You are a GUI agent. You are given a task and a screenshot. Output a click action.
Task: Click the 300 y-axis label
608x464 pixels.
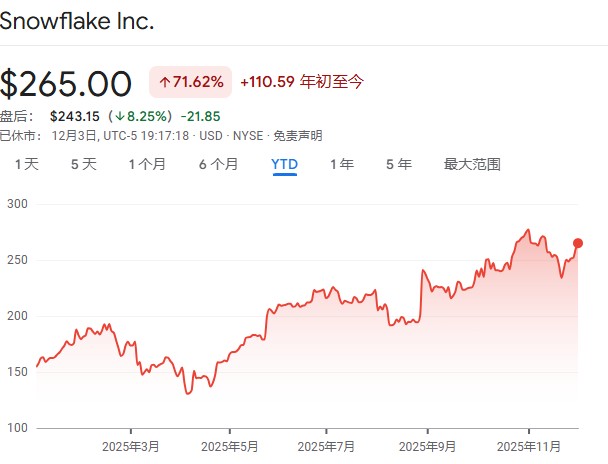coord(15,204)
